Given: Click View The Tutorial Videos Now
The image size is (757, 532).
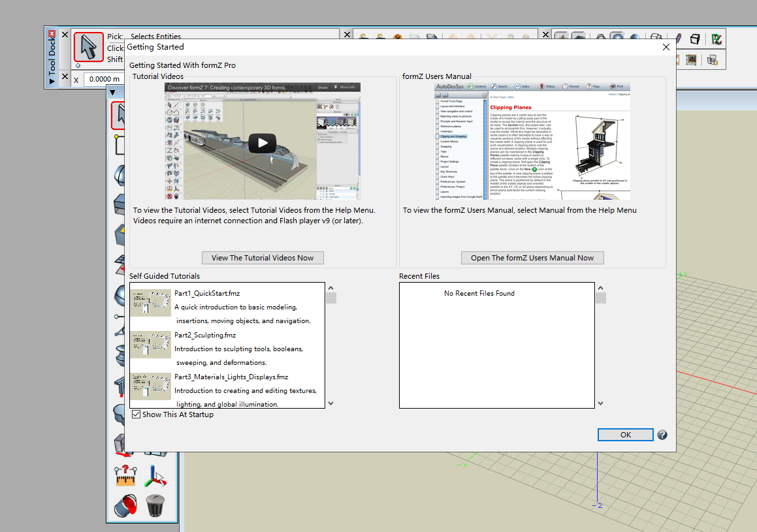Looking at the screenshot, I should coord(263,258).
